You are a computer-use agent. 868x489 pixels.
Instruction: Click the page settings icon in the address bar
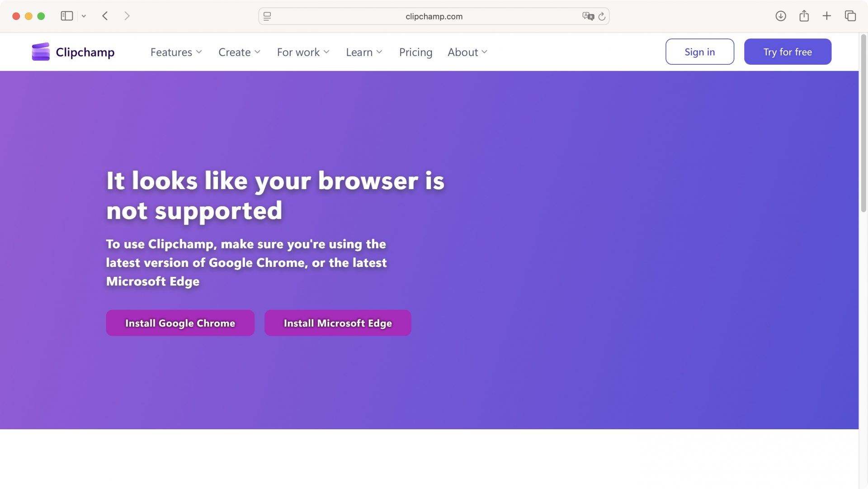(267, 16)
